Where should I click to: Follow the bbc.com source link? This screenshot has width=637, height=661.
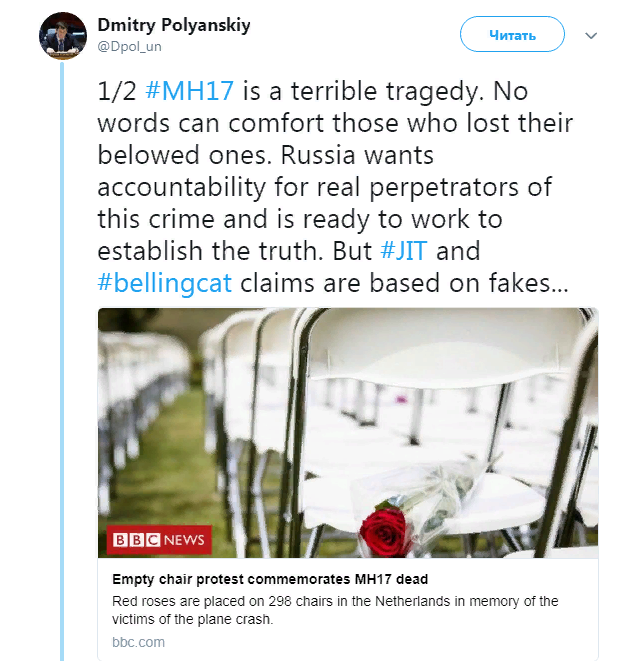[x=138, y=642]
